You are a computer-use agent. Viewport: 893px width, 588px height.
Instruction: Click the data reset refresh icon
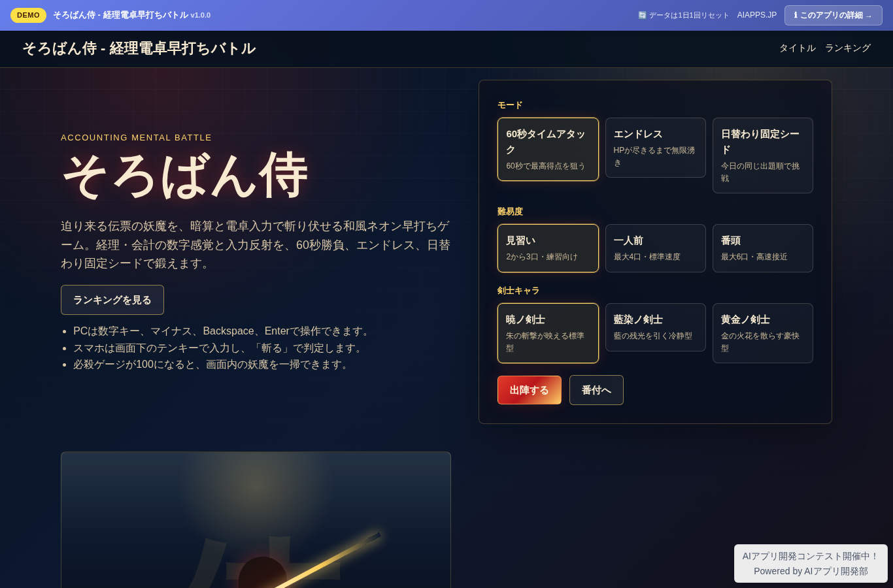[642, 15]
